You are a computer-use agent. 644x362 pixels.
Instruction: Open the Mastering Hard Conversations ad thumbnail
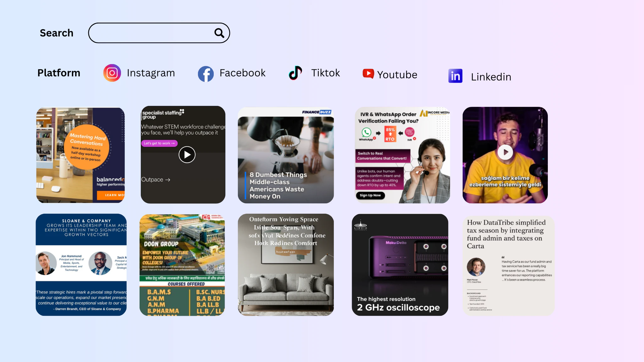[x=80, y=155]
